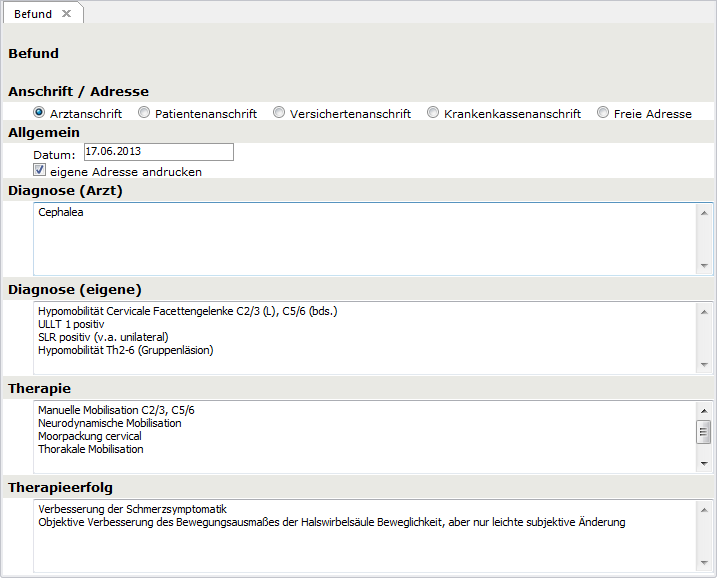Select the Freie Adresse radio button
Image resolution: width=717 pixels, height=578 pixels.
[603, 113]
